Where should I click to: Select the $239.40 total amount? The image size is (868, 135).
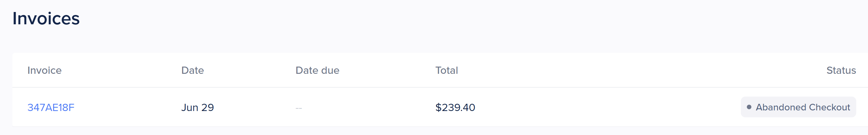[455, 107]
